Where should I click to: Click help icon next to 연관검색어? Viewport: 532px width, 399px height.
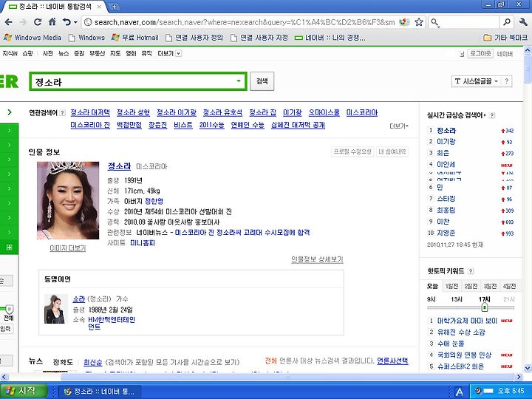(x=62, y=113)
